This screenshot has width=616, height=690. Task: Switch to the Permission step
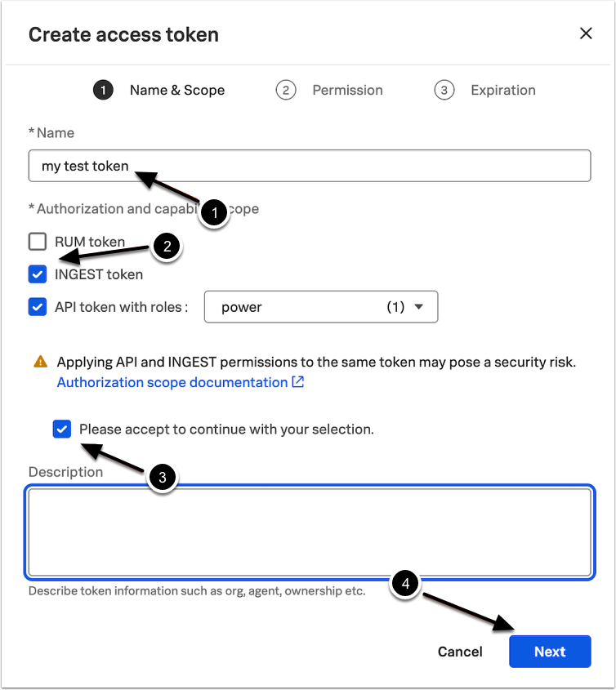click(x=347, y=90)
